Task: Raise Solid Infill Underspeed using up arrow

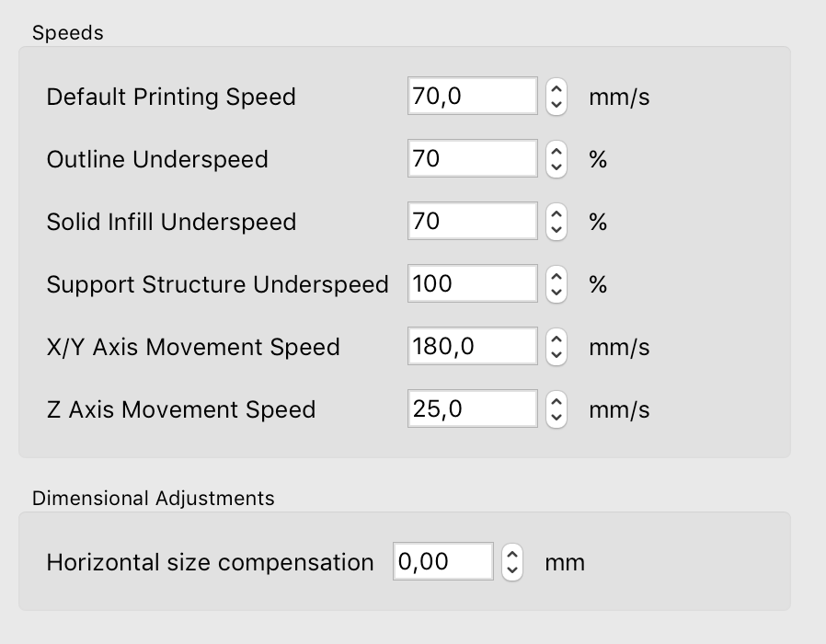Action: (x=556, y=214)
